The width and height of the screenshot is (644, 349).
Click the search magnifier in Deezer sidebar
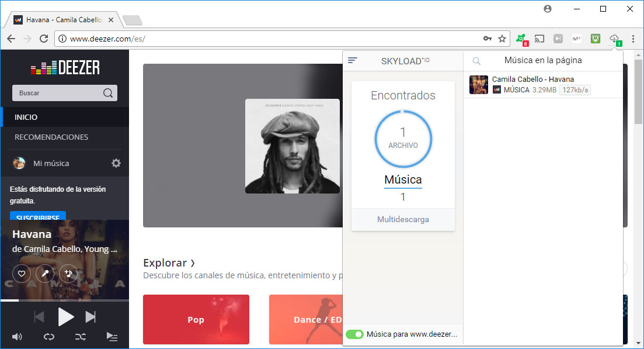(x=107, y=92)
